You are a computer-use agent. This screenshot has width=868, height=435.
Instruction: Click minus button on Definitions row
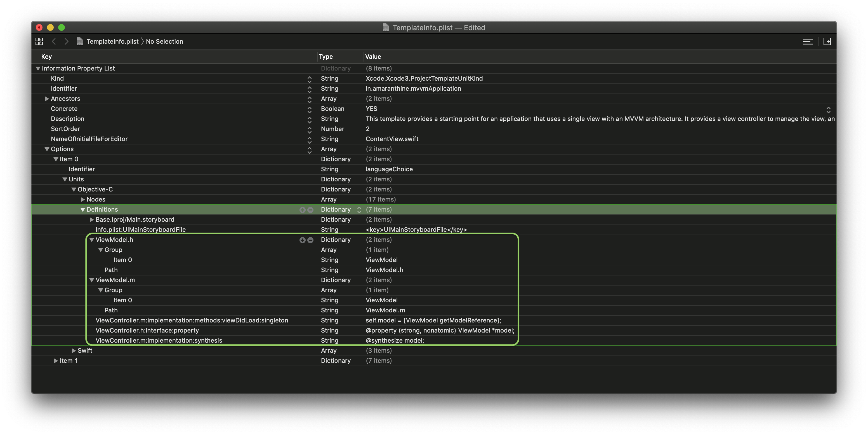pyautogui.click(x=310, y=210)
